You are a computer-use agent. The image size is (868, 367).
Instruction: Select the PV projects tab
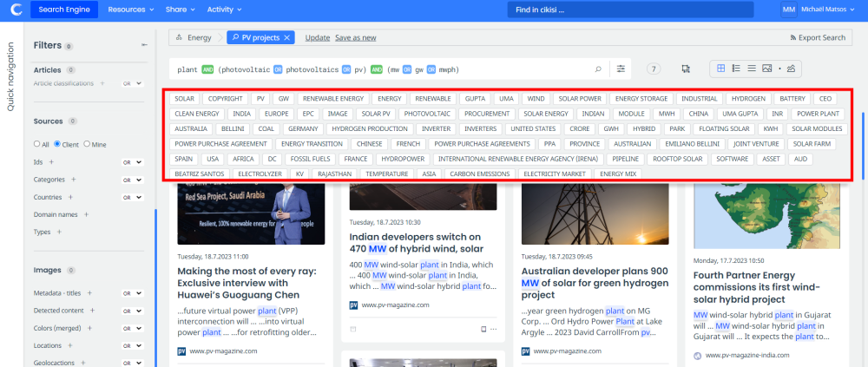[x=260, y=37]
